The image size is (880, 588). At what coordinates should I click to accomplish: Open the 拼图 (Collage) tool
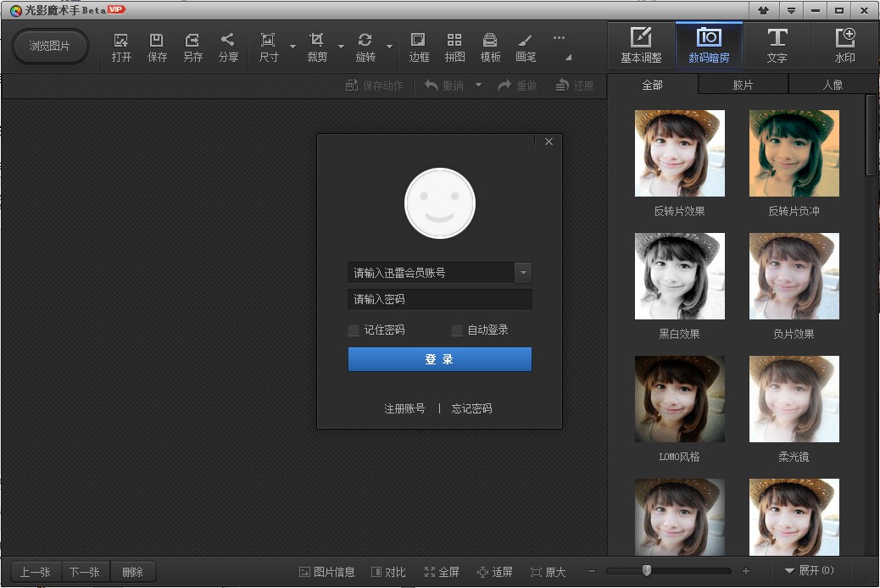click(x=454, y=47)
